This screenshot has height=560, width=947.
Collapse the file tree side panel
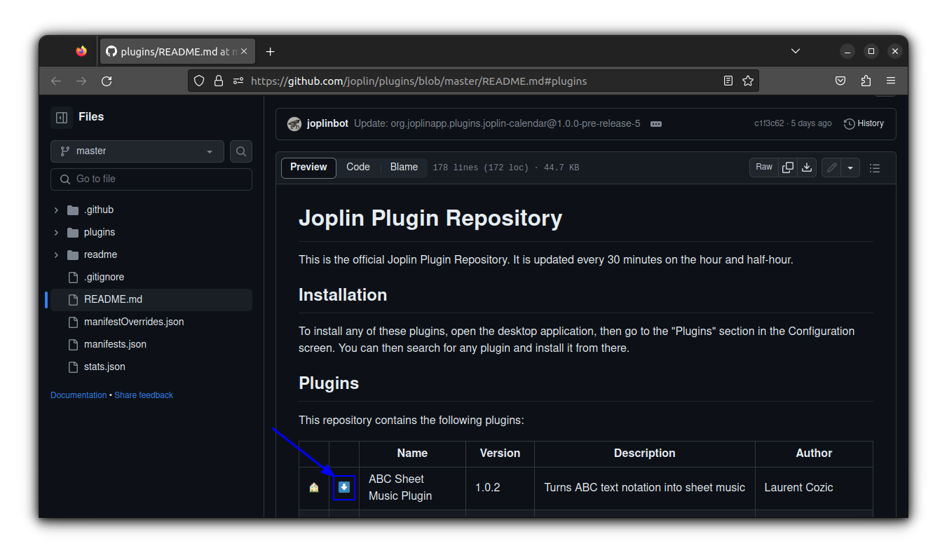[62, 117]
